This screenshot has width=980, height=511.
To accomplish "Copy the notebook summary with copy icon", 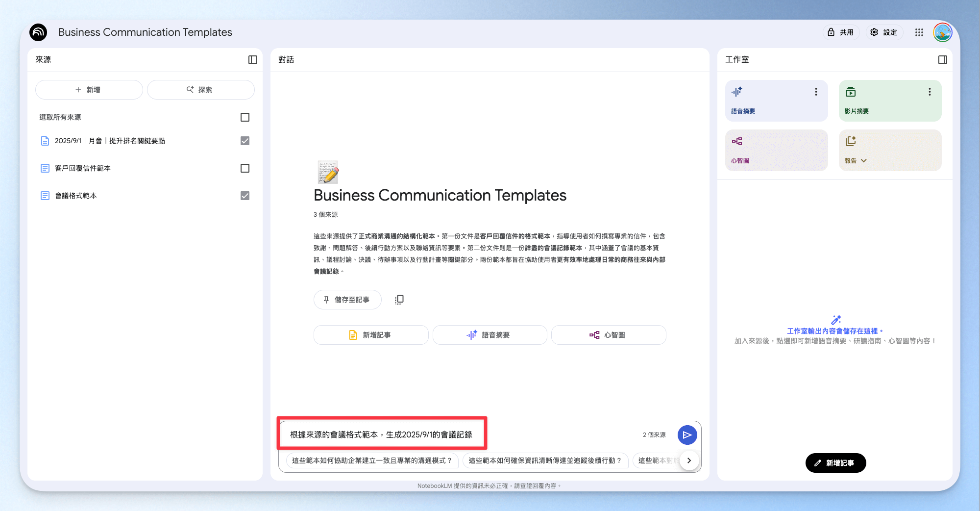I will click(x=399, y=300).
